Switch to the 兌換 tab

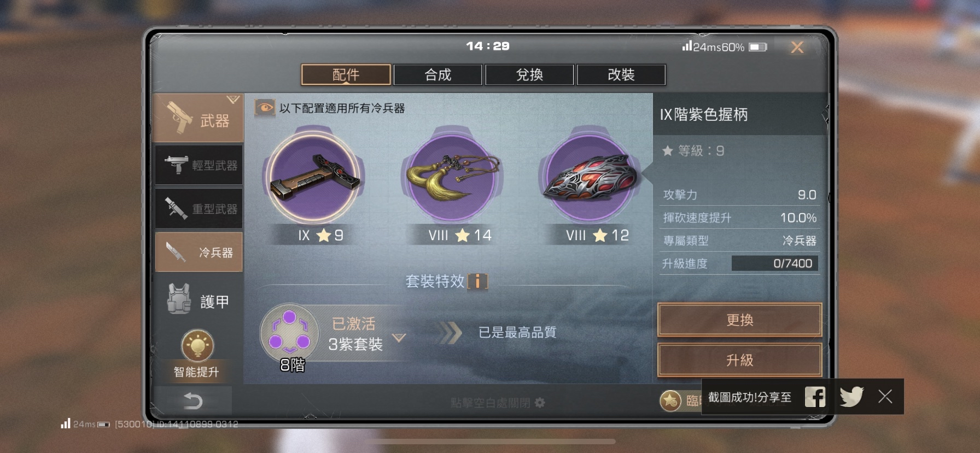click(529, 75)
